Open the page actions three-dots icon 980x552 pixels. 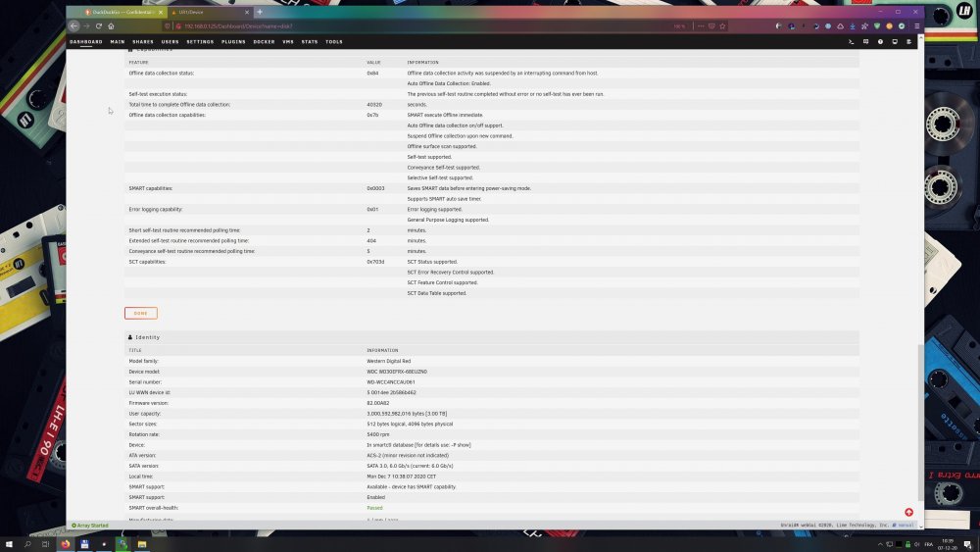click(x=701, y=26)
